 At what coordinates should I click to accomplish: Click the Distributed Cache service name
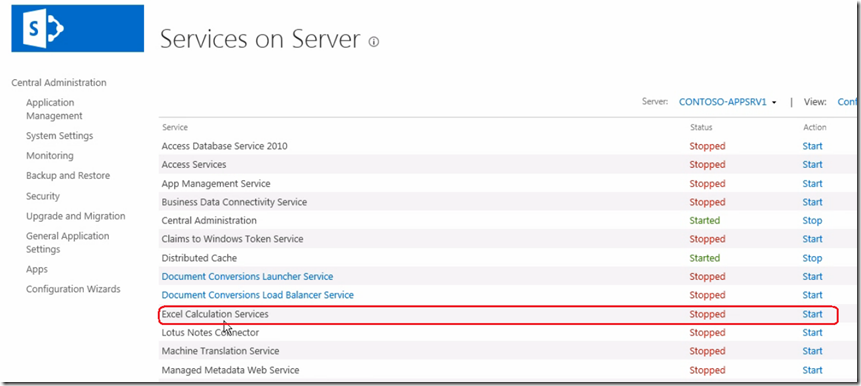[199, 258]
